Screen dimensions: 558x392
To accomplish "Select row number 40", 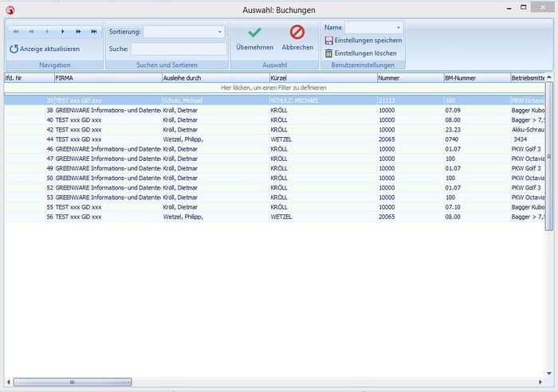I will [274, 120].
